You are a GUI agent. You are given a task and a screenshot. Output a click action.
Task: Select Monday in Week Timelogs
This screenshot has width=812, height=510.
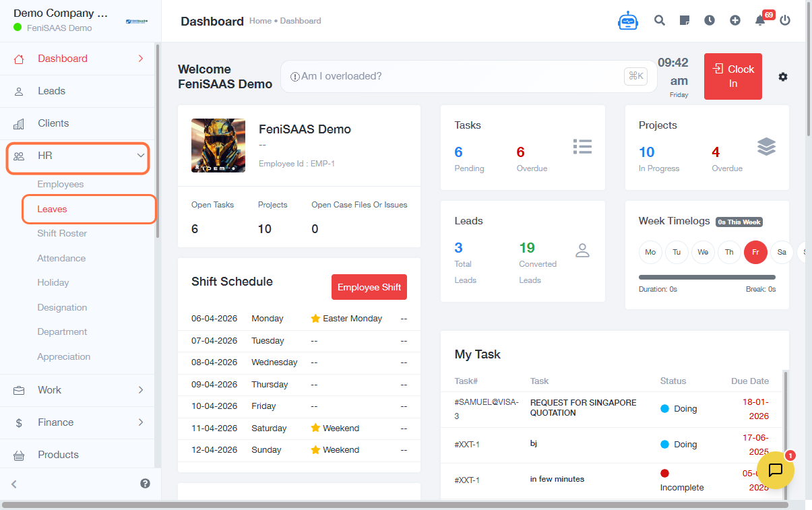pyautogui.click(x=650, y=252)
